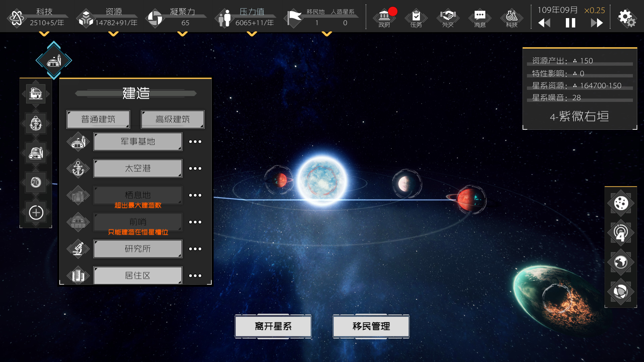This screenshot has width=644, height=362.
Task: Open the 任务 missions icon
Action: tap(416, 17)
